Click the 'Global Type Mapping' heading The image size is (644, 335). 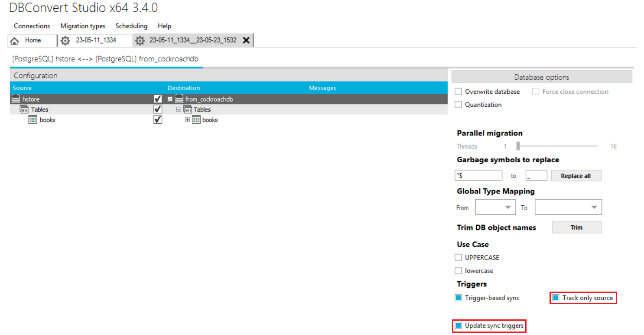click(x=496, y=191)
